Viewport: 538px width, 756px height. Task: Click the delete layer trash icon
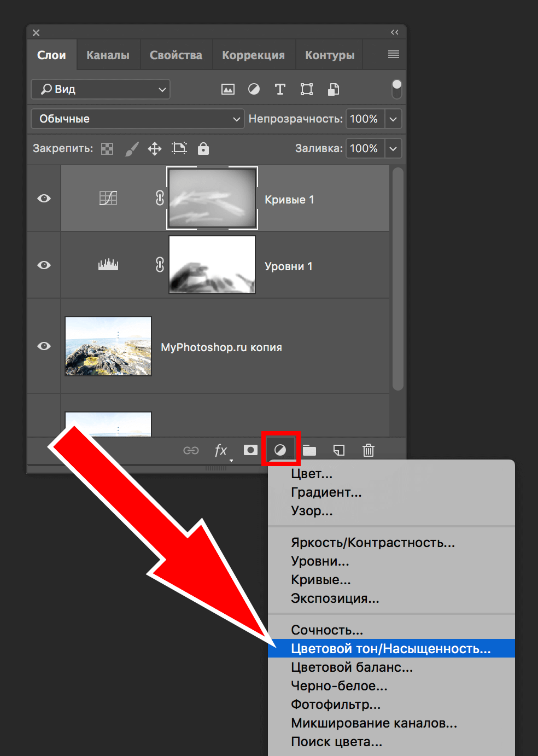point(368,450)
